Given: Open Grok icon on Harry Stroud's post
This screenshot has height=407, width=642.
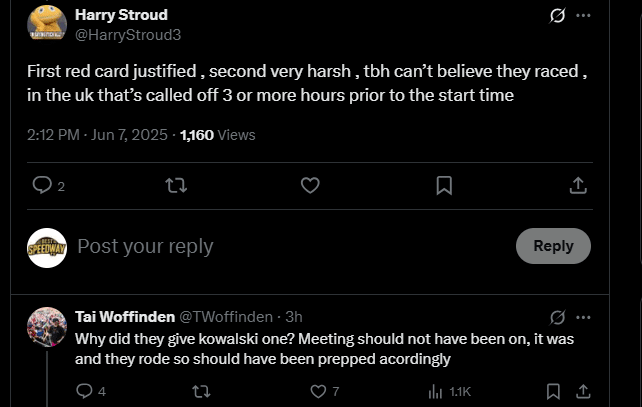Looking at the screenshot, I should [558, 16].
